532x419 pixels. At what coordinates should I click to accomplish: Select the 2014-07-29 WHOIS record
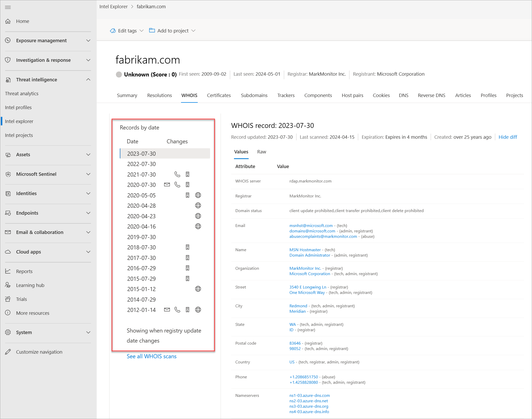click(x=165, y=300)
